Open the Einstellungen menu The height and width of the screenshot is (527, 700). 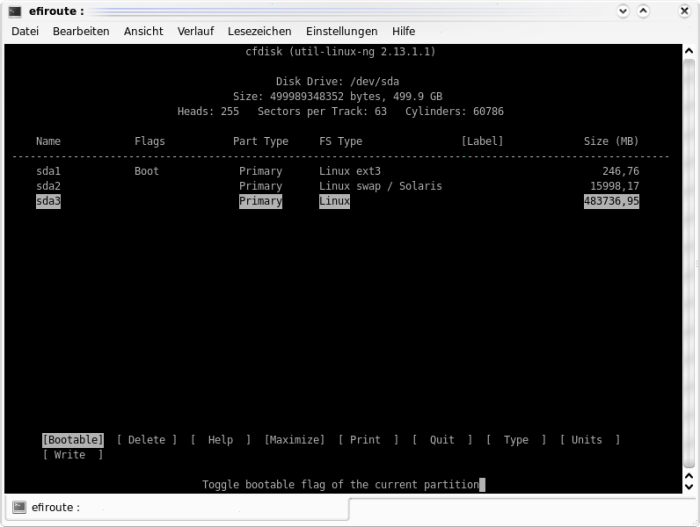tap(341, 31)
